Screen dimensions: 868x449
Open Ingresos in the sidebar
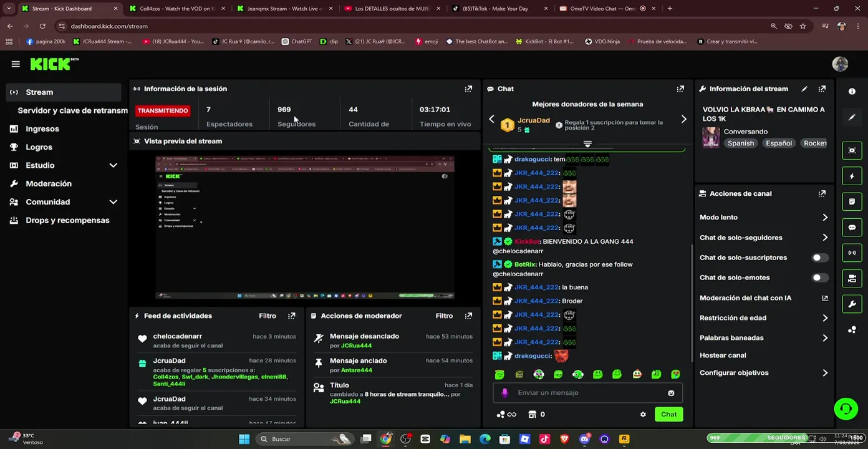[42, 129]
